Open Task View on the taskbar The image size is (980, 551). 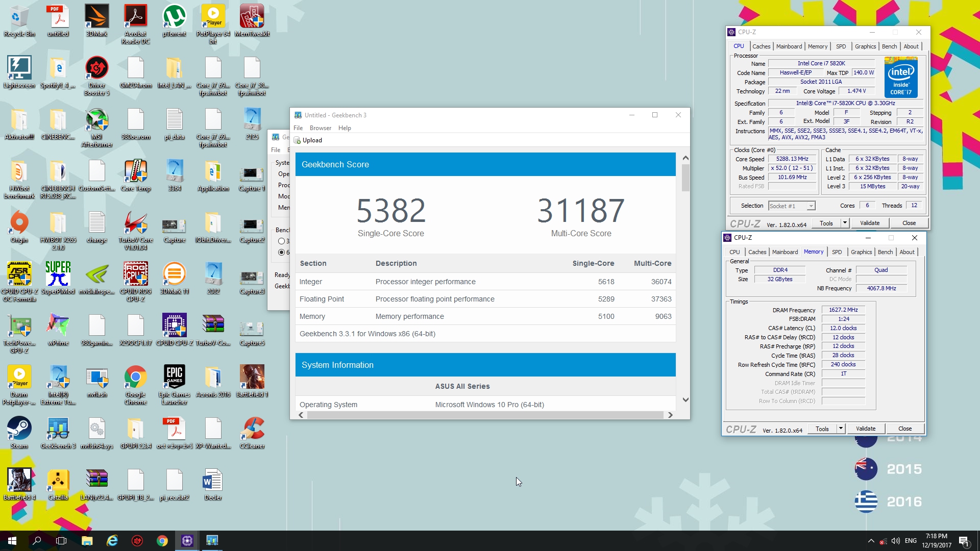(61, 541)
